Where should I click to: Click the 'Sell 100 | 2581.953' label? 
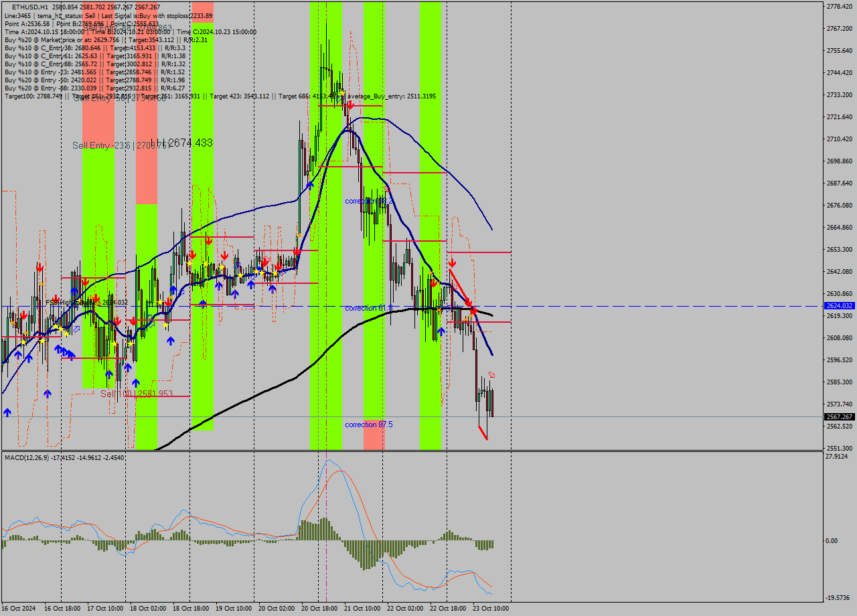(x=137, y=394)
